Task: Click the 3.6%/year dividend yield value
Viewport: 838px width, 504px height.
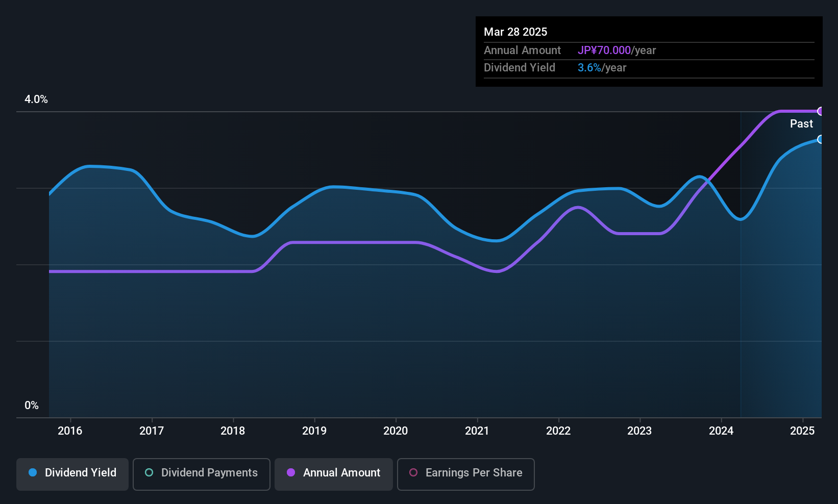Action: 602,68
